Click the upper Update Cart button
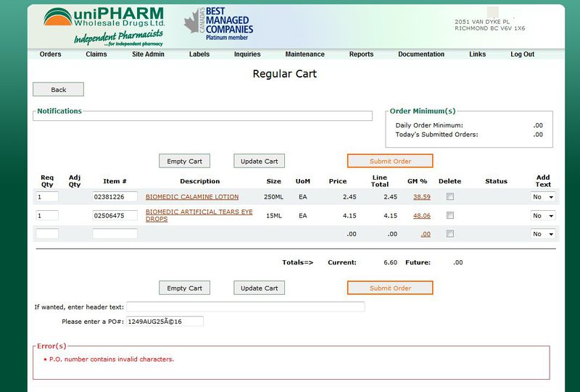580x392 pixels. pyautogui.click(x=260, y=162)
